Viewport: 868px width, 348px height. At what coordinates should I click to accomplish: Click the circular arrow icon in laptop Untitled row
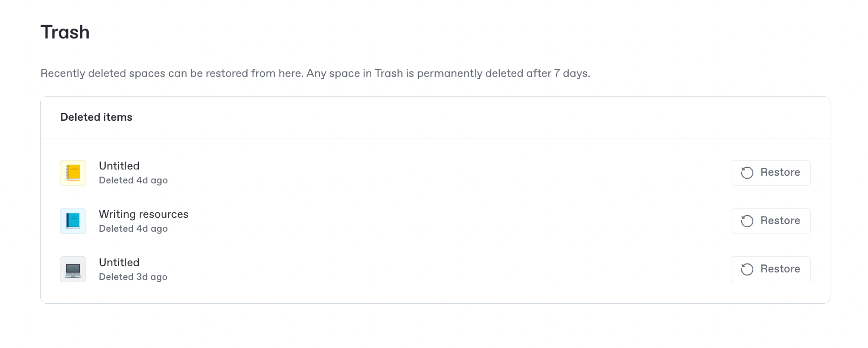point(747,269)
